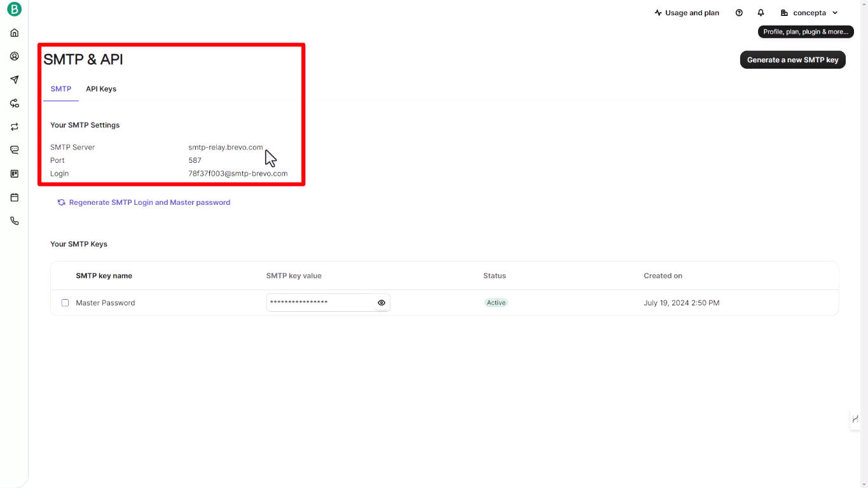Click the smtp-relay.brevo.com server value
The height and width of the screenshot is (488, 868).
(x=226, y=147)
